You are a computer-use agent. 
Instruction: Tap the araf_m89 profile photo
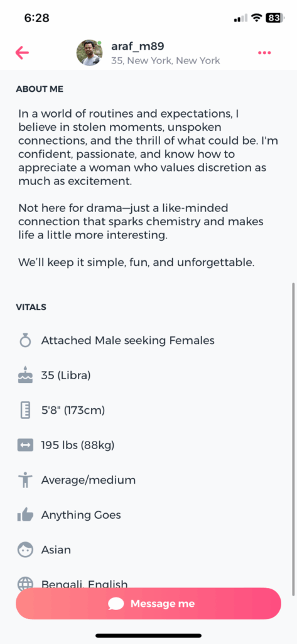tap(89, 53)
